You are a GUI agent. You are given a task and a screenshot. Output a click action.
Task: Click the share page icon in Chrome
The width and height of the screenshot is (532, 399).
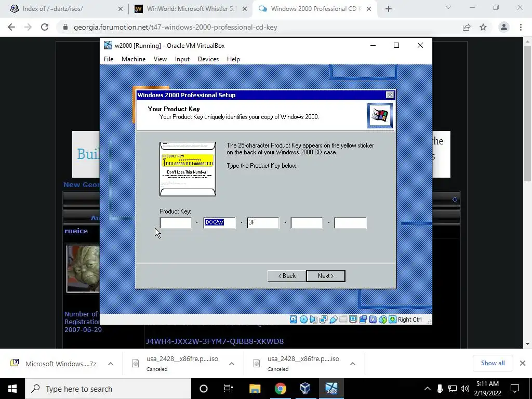tap(467, 27)
